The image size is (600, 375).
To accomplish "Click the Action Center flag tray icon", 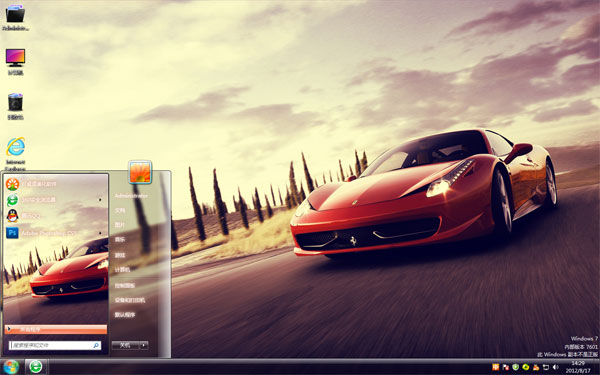I will (x=505, y=367).
